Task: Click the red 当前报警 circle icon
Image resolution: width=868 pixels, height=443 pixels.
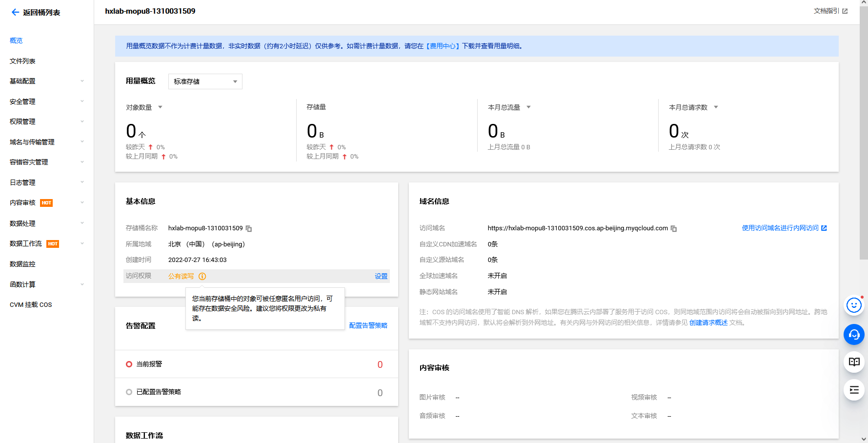Action: point(129,364)
